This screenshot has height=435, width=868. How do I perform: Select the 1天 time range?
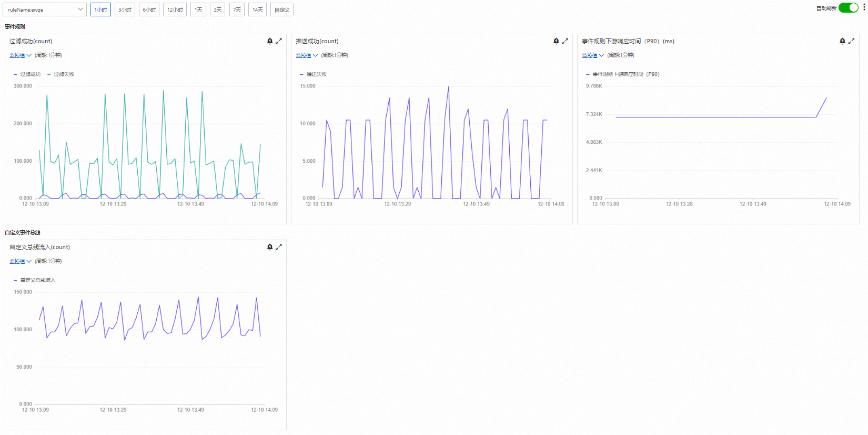point(198,9)
